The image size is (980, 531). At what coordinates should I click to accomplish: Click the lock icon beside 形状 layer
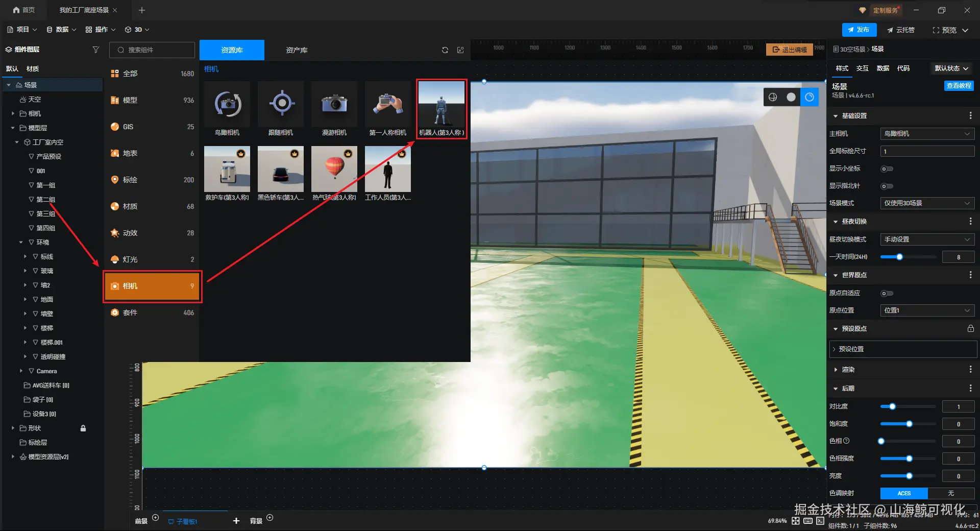[x=83, y=428]
